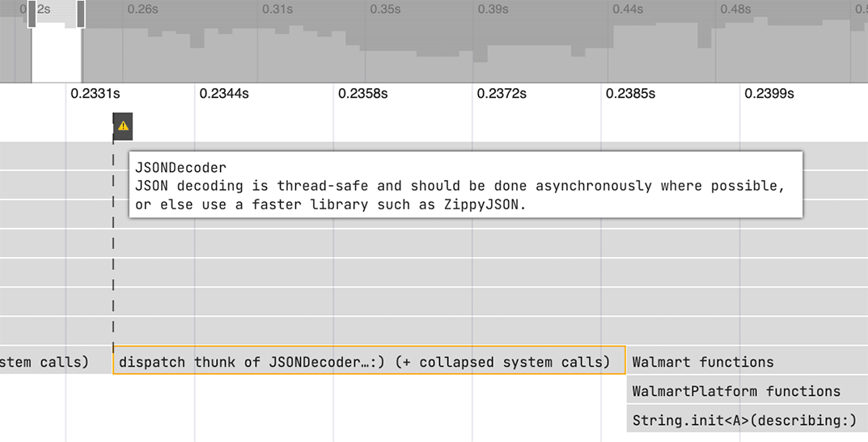Click the 0.2358s ruler label
Screen dimensions: 868x442
click(x=362, y=94)
